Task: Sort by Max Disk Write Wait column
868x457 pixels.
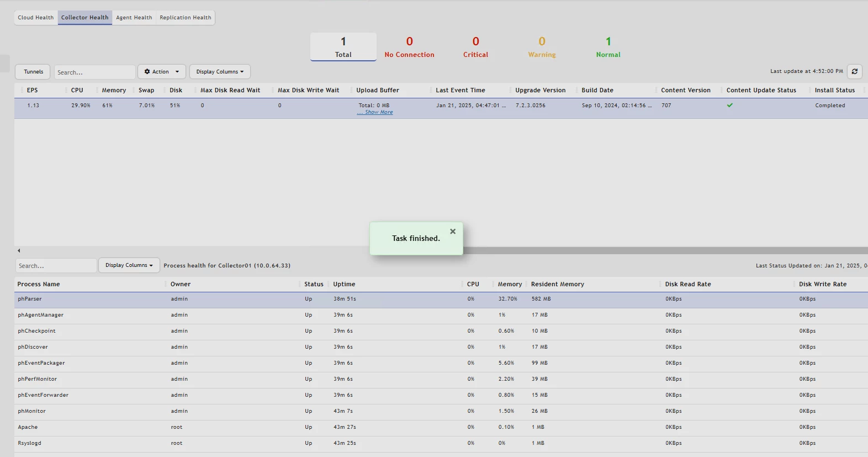Action: (x=309, y=90)
